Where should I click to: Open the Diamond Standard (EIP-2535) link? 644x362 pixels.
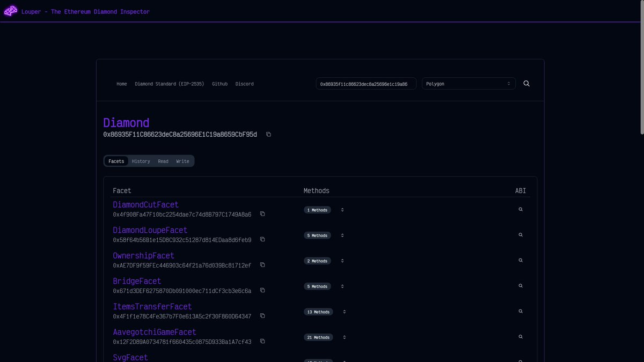point(170,84)
